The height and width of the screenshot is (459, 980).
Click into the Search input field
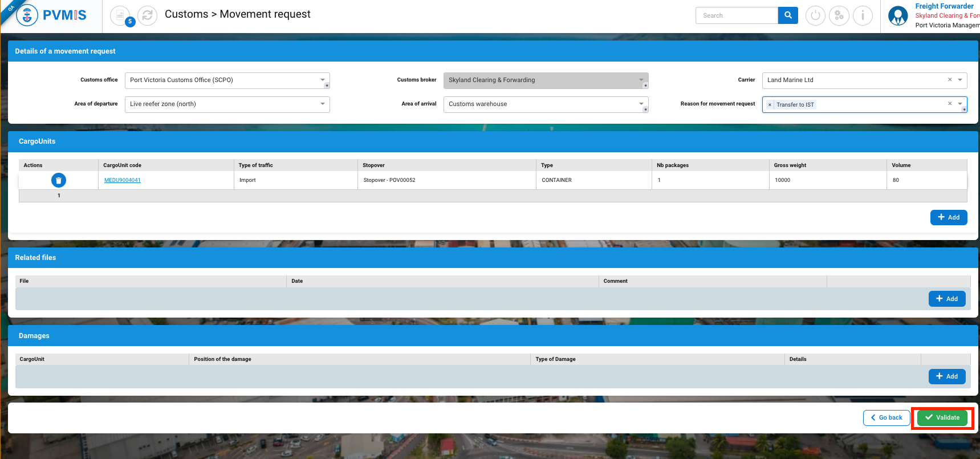tap(736, 15)
